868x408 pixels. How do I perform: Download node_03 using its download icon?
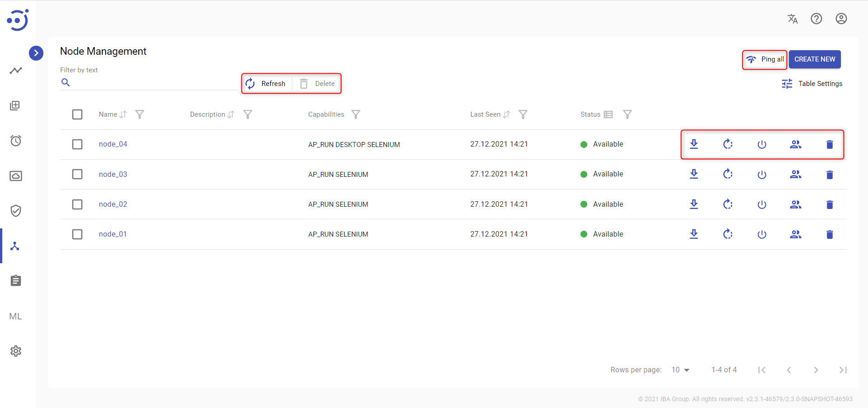click(x=694, y=174)
